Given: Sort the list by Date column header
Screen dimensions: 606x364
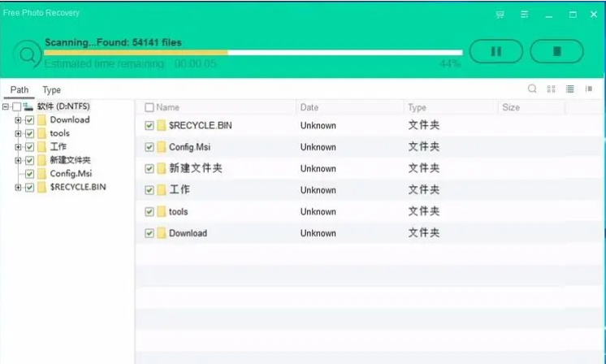Looking at the screenshot, I should click(309, 107).
